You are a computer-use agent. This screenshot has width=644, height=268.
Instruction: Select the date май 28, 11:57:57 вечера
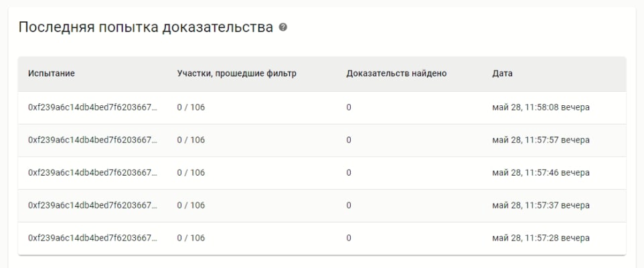point(541,140)
